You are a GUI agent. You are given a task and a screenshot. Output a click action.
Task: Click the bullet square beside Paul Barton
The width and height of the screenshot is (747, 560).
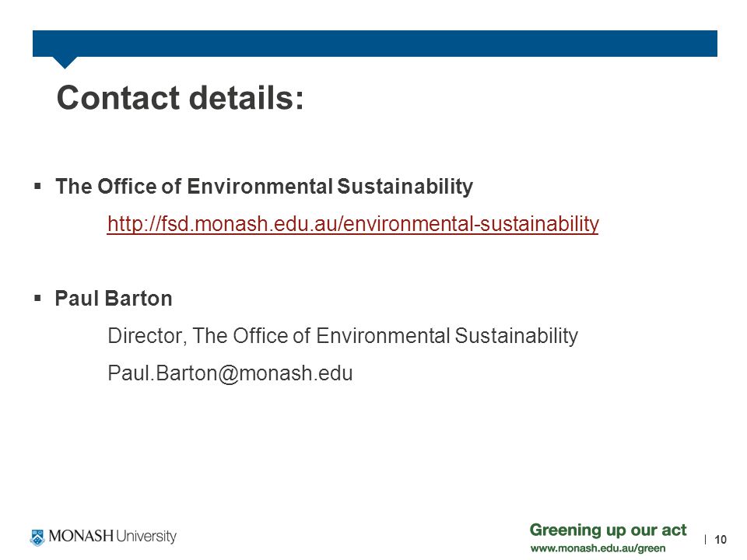click(37, 299)
